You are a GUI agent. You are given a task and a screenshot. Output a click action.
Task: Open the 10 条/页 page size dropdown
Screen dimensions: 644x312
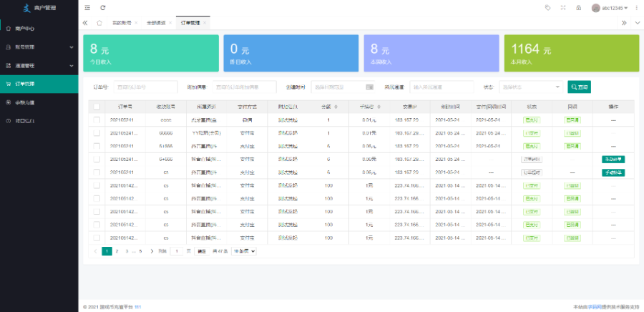(x=243, y=251)
